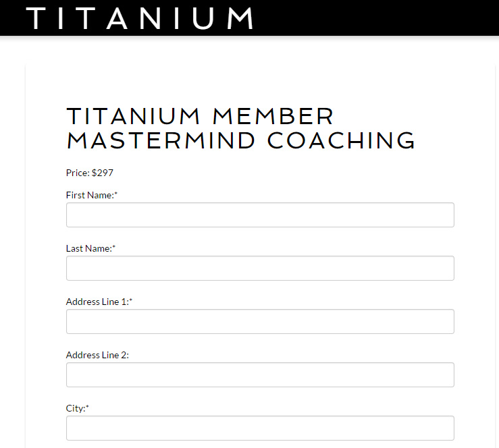This screenshot has height=448, width=499.
Task: Click the asterisk after Address Line 1
Action: [x=131, y=301]
